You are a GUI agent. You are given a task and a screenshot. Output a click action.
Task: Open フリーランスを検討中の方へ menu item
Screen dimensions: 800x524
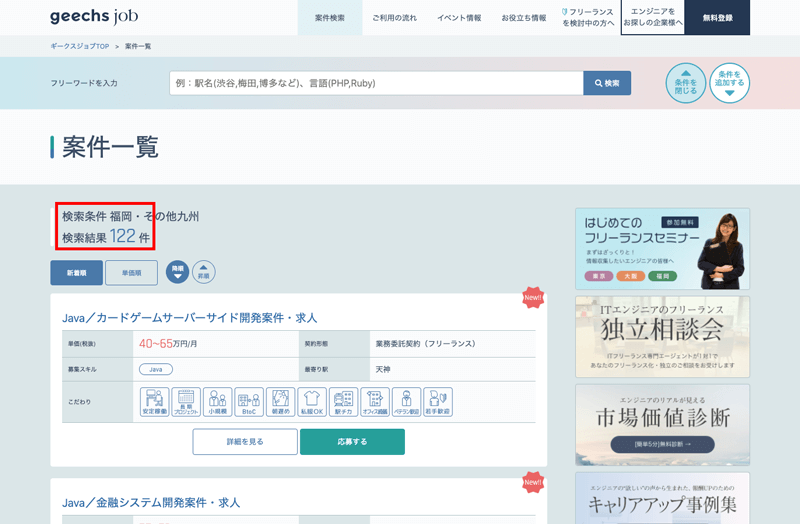(588, 18)
